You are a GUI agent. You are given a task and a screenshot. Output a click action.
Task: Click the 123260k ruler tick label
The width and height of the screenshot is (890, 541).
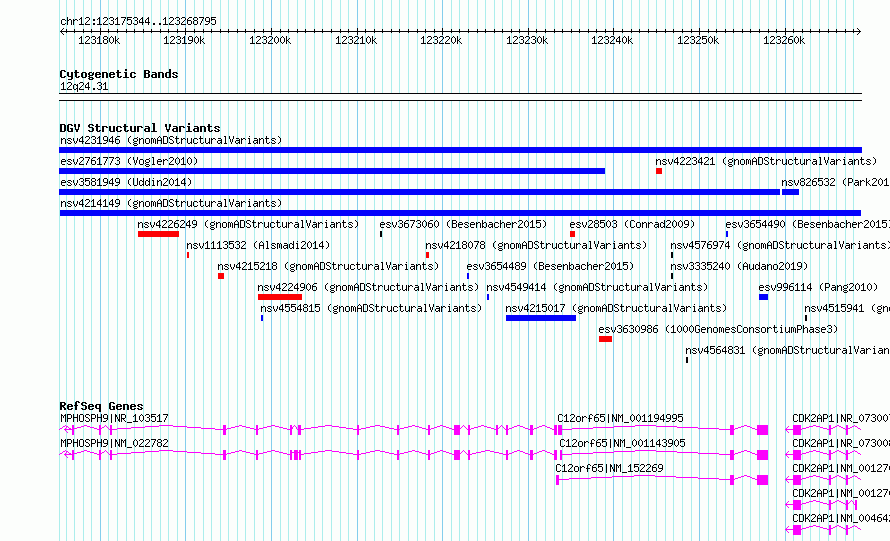point(784,40)
